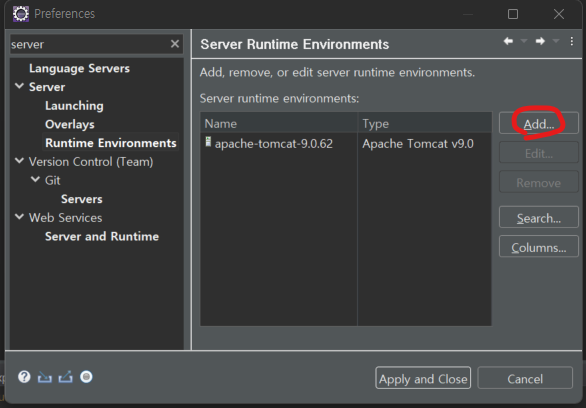The height and width of the screenshot is (408, 586).
Task: Open the Overlays preferences page
Action: [x=70, y=124]
